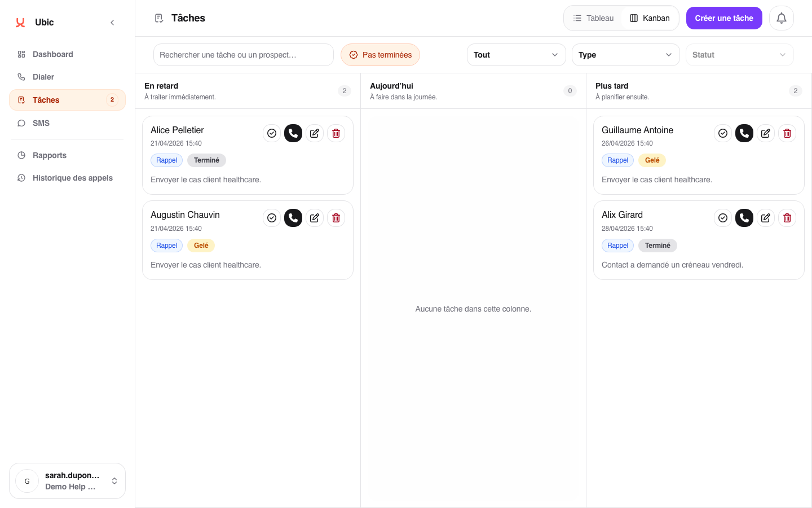Open the account switcher for sarah.dupon
The height and width of the screenshot is (508, 812).
(68, 481)
